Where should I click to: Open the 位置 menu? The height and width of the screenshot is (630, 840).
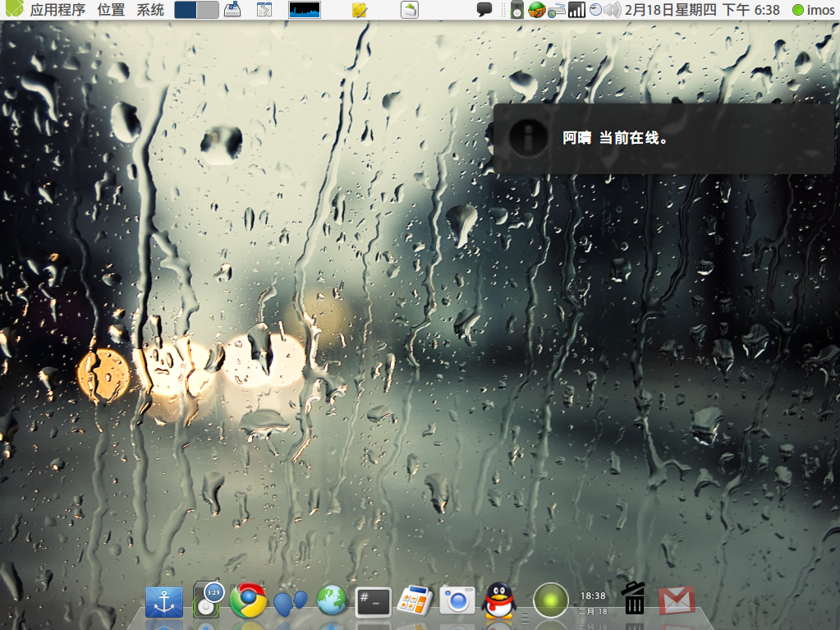click(x=111, y=10)
